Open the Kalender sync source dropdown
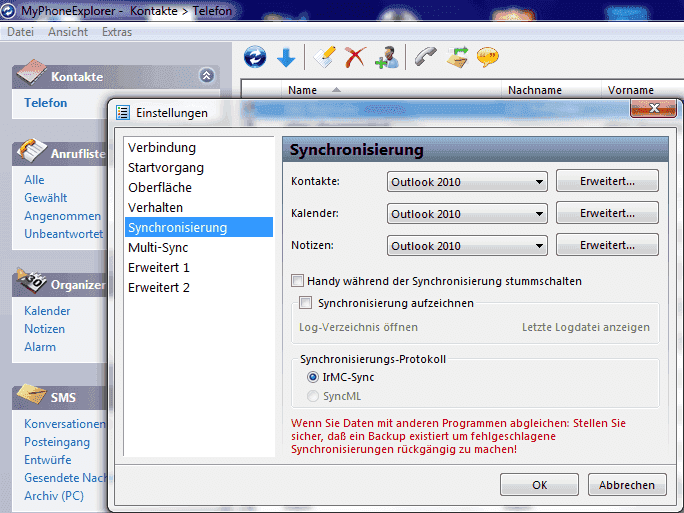 pos(467,213)
